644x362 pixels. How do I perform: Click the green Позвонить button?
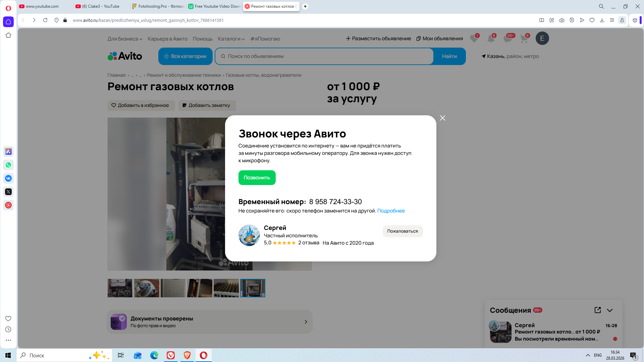257,178
